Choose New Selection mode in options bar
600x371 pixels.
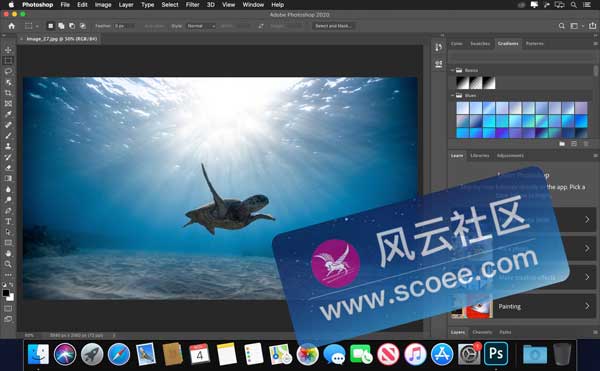pyautogui.click(x=51, y=26)
